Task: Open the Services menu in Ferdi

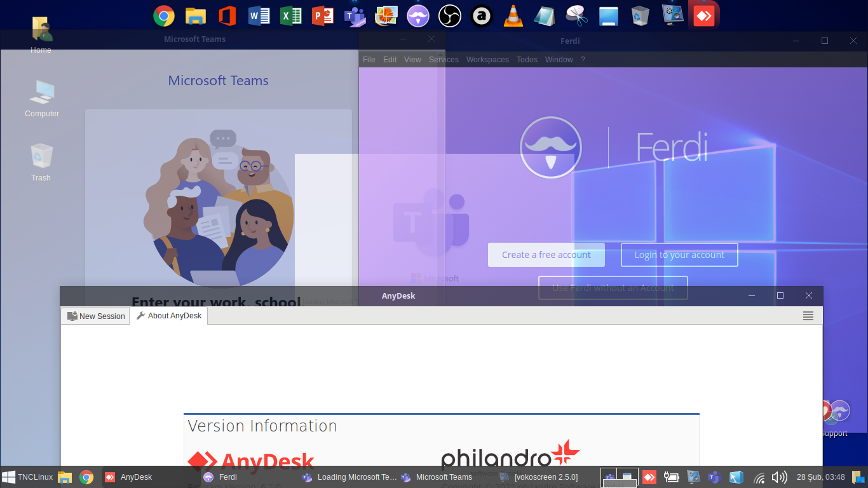Action: point(444,60)
